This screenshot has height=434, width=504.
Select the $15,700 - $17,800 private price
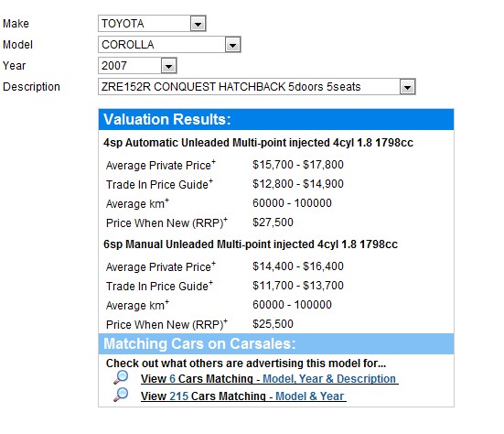click(x=298, y=165)
